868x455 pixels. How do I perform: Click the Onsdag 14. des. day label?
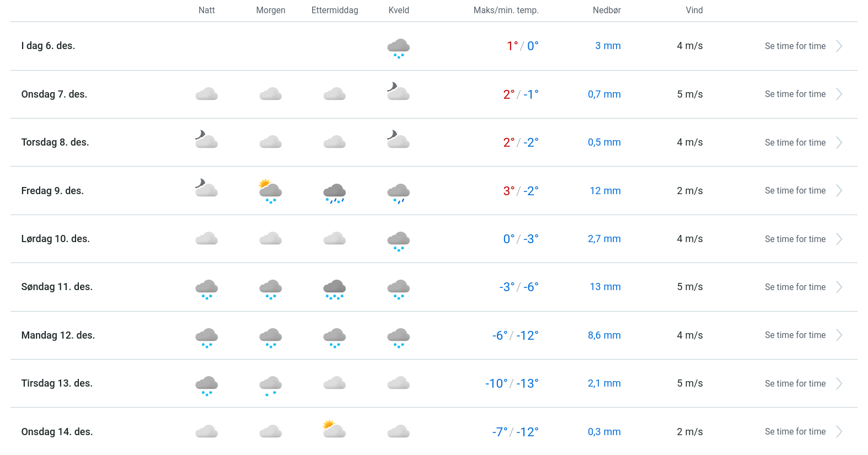tap(57, 432)
